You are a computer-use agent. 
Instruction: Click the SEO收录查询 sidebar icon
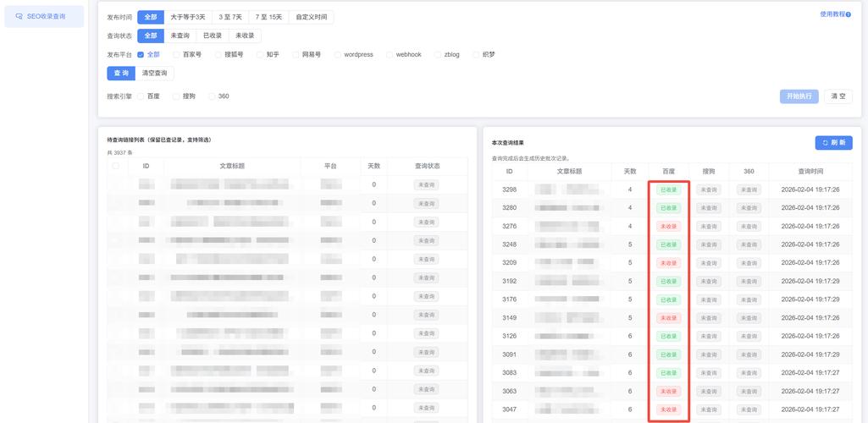[x=19, y=16]
